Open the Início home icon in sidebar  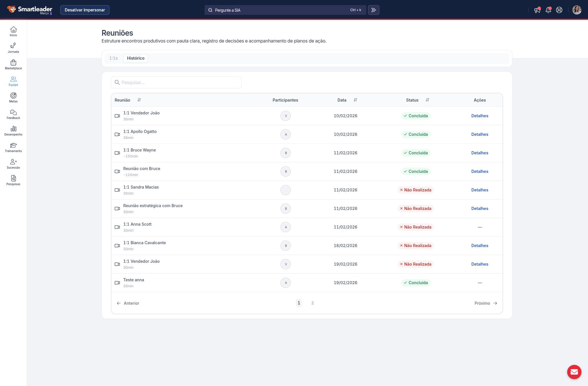pyautogui.click(x=13, y=31)
